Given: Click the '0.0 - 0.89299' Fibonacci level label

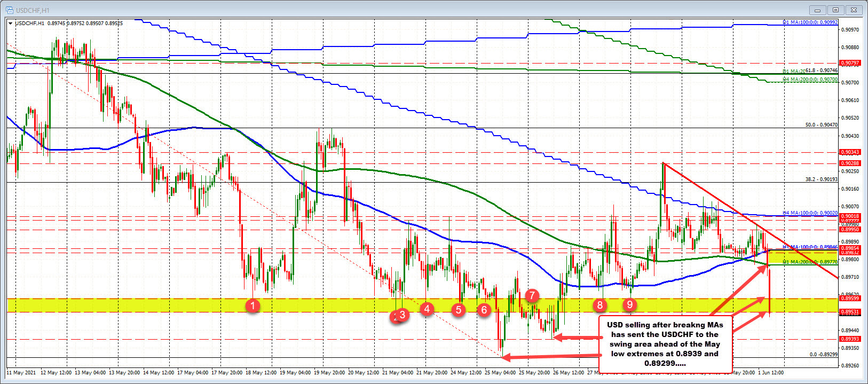Looking at the screenshot, I should click(x=824, y=354).
